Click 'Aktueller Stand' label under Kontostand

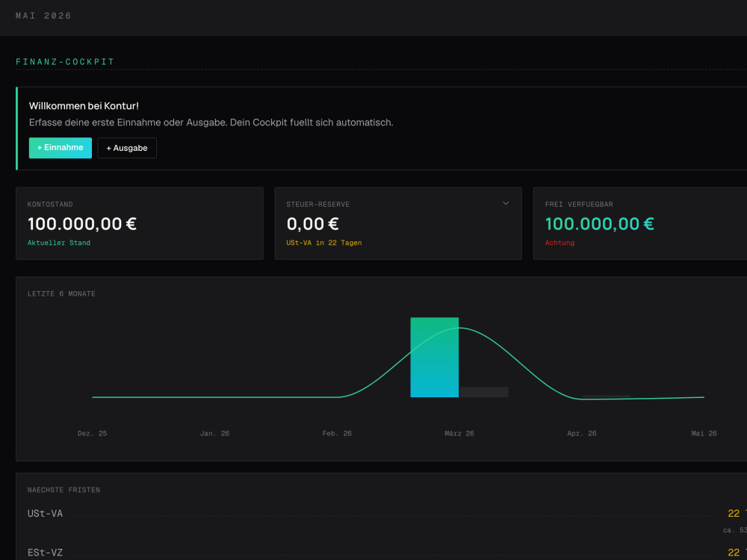click(x=58, y=243)
